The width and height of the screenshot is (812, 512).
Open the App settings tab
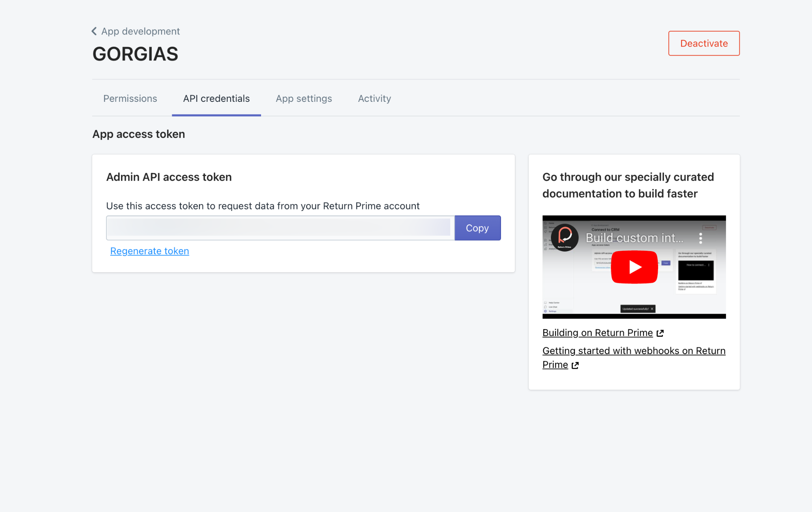[x=304, y=99]
